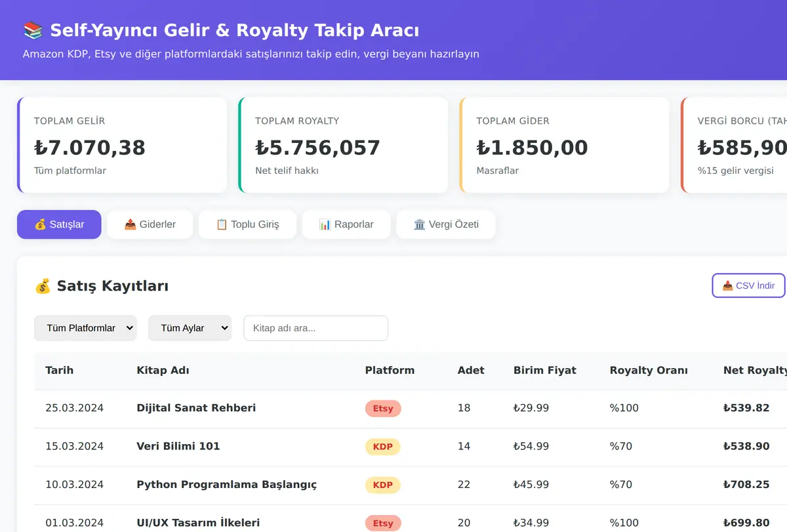
Task: Click the unit price ₺34.99
Action: (x=531, y=523)
